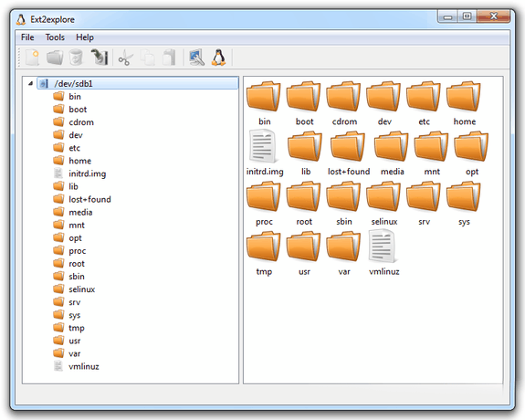The height and width of the screenshot is (420, 525).
Task: Click the usr folder icon in right pane
Action: click(304, 247)
